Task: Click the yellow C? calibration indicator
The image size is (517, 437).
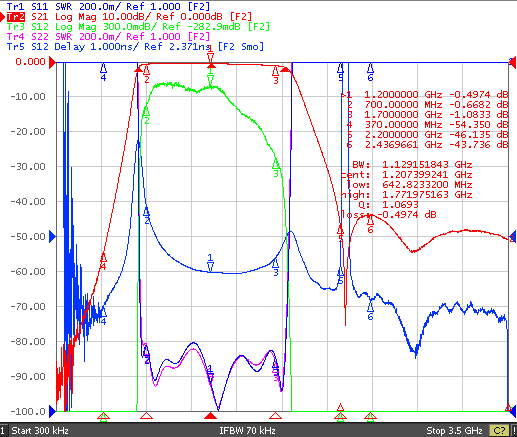Action: pyautogui.click(x=499, y=431)
